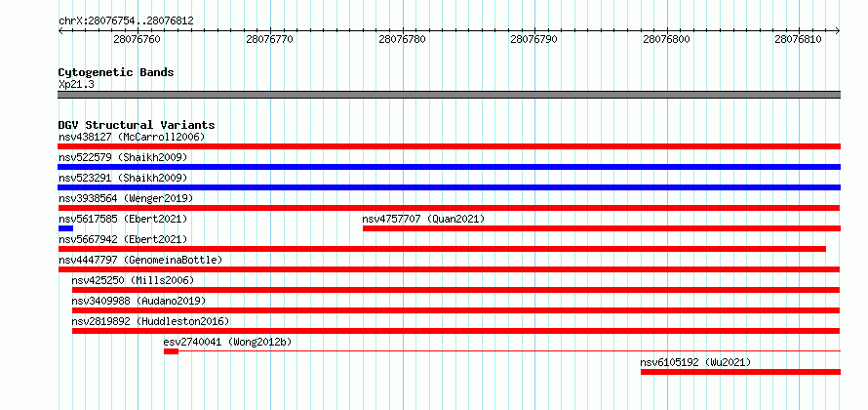Select the red nsv6105192 variant bar
The width and height of the screenshot is (868, 410).
click(740, 372)
